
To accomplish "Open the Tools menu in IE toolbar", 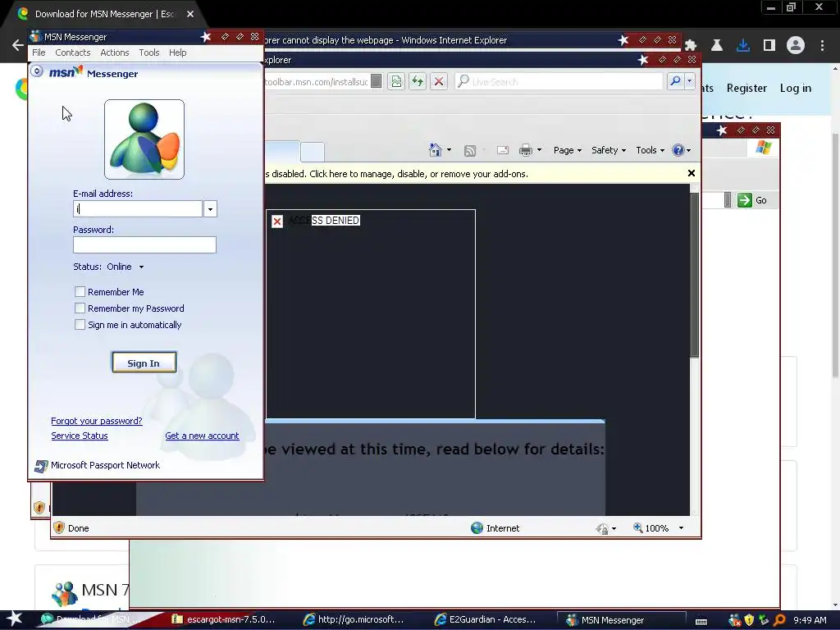I will [650, 150].
